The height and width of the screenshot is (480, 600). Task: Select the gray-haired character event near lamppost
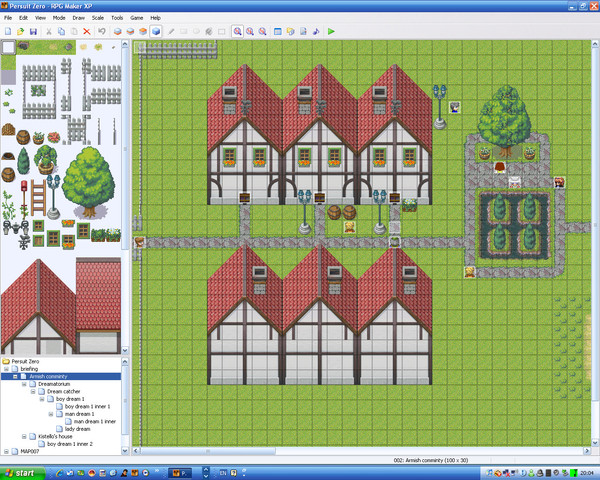click(x=455, y=107)
